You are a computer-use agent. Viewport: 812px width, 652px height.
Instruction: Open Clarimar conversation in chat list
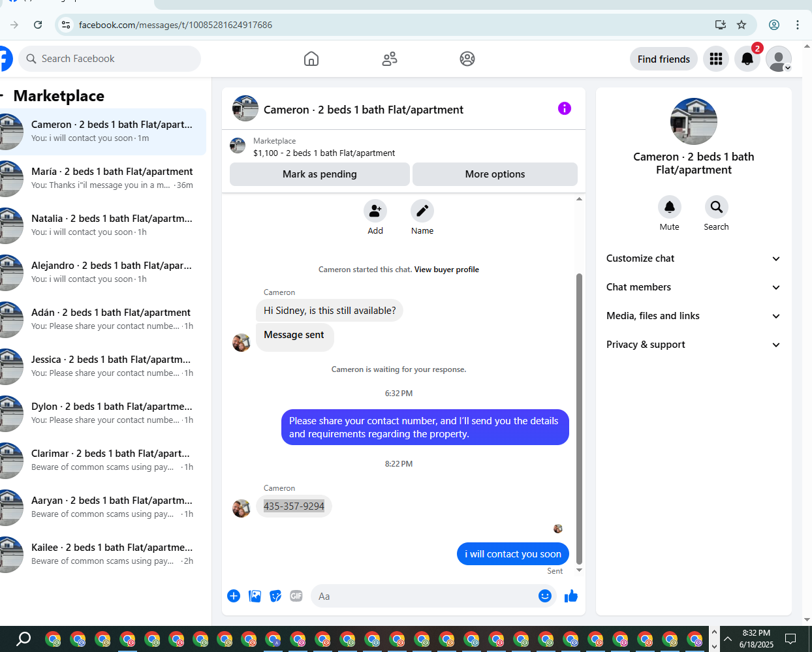coord(103,460)
